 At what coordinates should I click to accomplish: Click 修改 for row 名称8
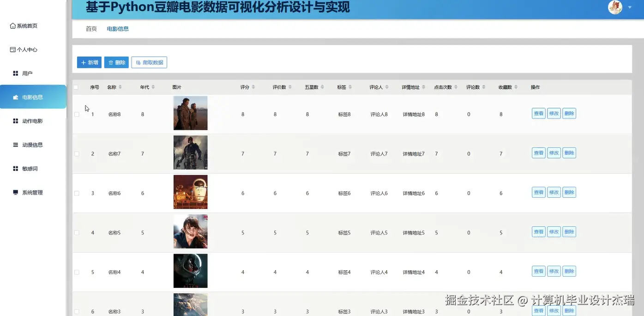[x=554, y=114]
